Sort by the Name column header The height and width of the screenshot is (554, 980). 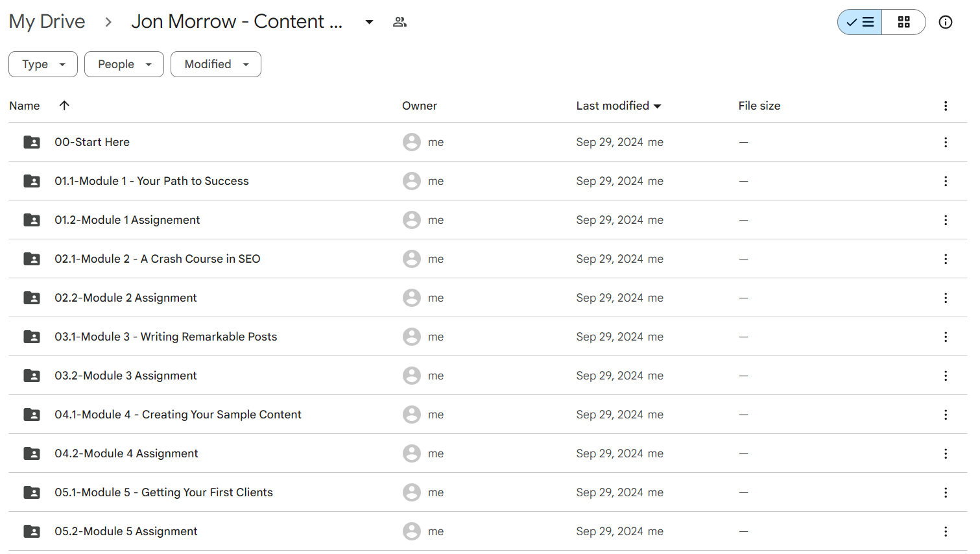[25, 106]
